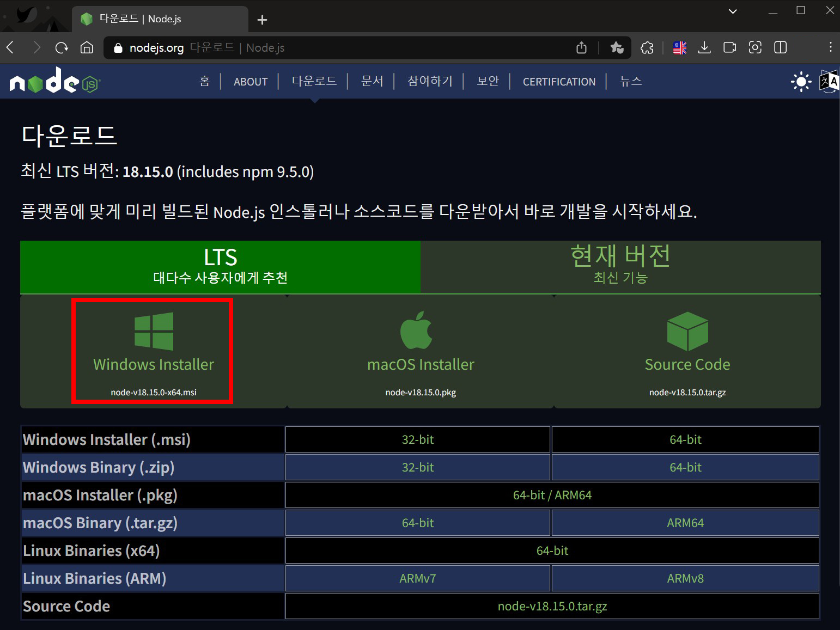Click the LTS version 18.15.0 text
Image resolution: width=840 pixels, height=630 pixels.
coord(148,172)
